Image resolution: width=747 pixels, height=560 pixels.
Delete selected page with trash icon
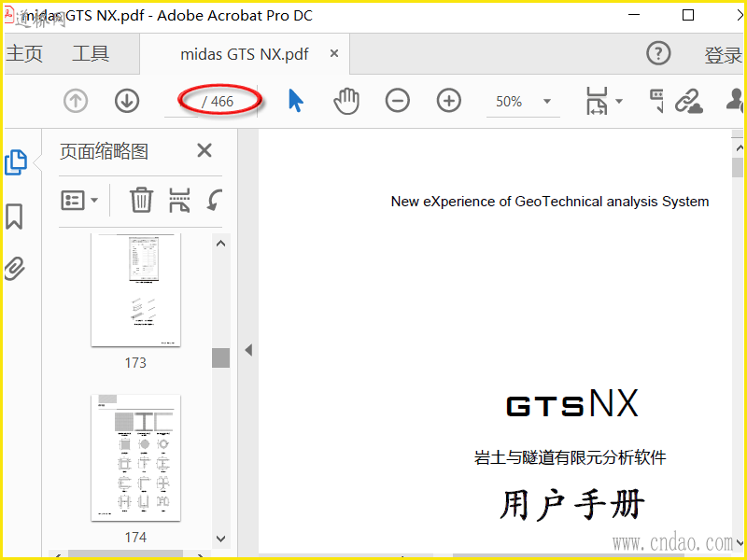tap(142, 200)
